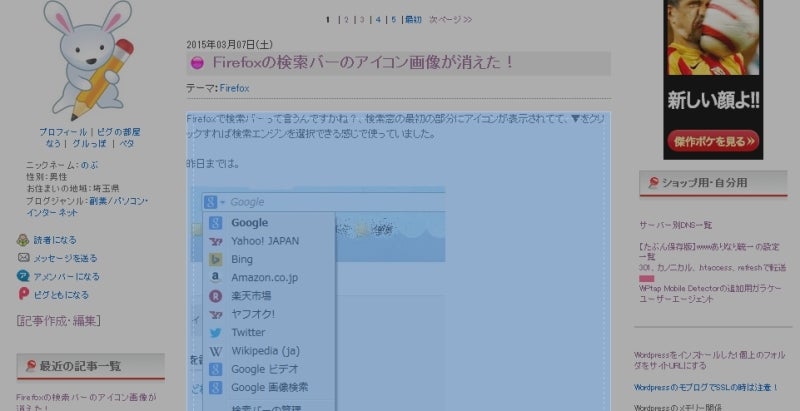Click the ピグともになる link
This screenshot has width=800, height=411.
(x=61, y=295)
